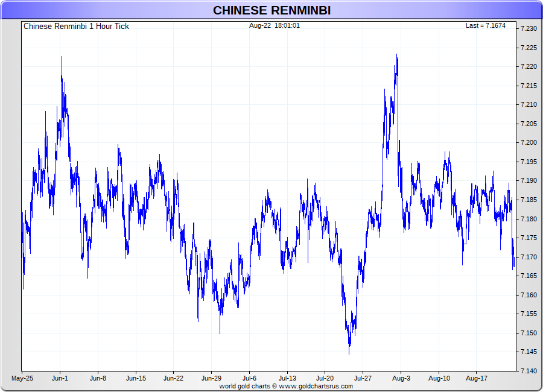The image size is (543, 392).
Task: Click the late-July price low near 7.145
Action: point(349,353)
